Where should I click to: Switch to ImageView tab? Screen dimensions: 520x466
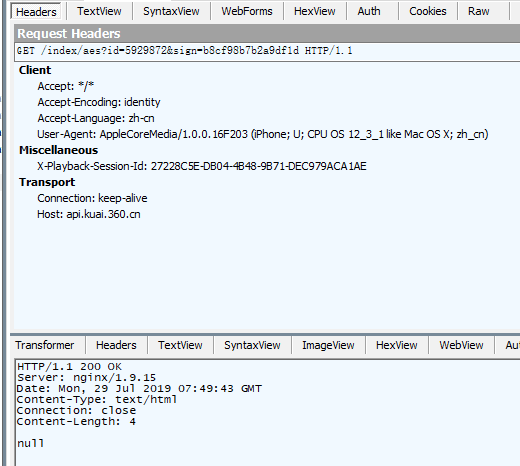[x=328, y=345]
